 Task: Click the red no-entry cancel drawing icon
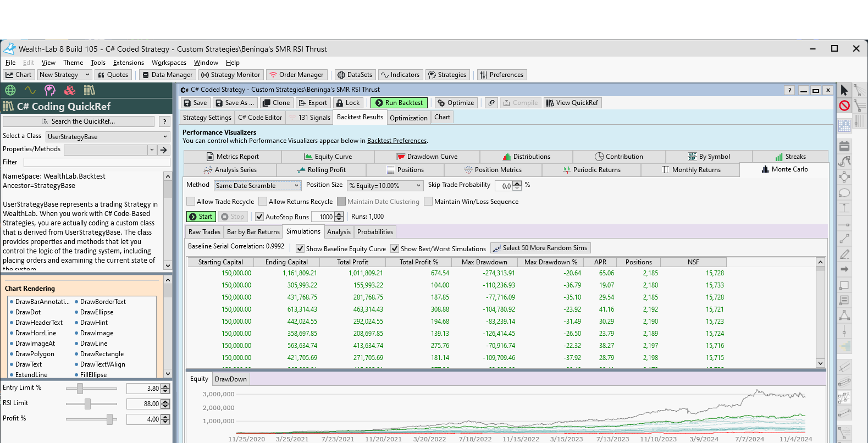(844, 106)
